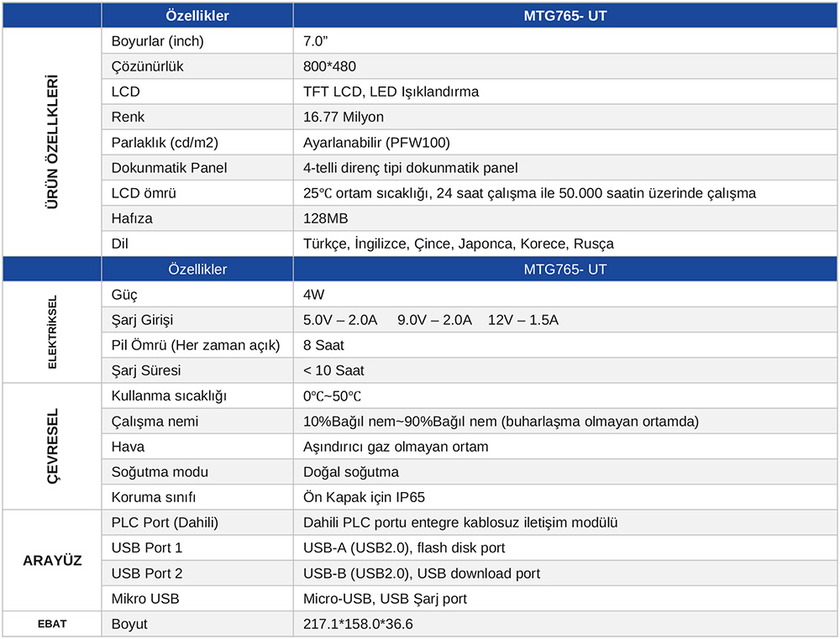Click the 'Boyurlar (inch)' label cell

tap(158, 41)
